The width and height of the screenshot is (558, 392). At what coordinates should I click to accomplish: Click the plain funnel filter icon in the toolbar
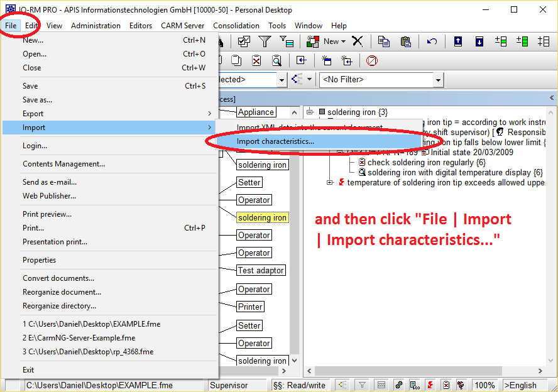coord(265,41)
